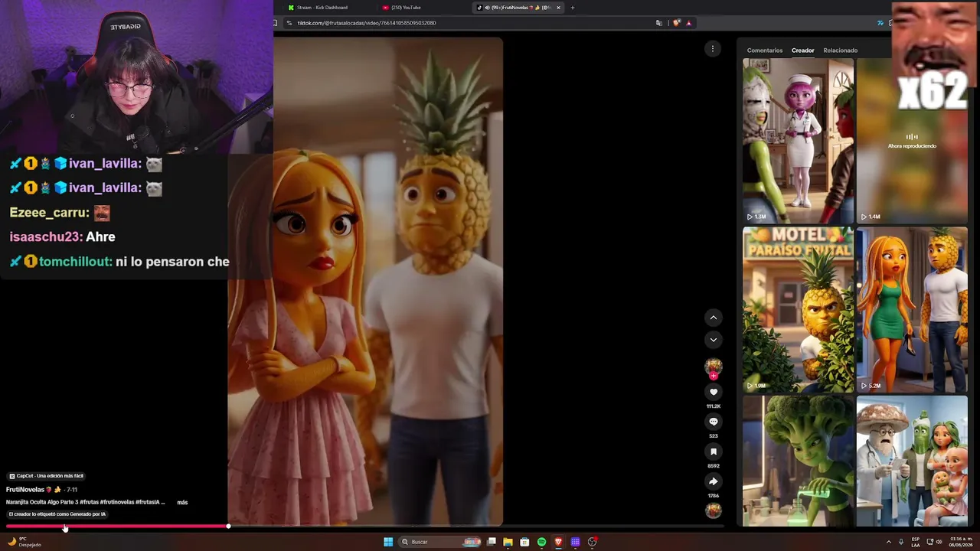The height and width of the screenshot is (551, 980).
Task: Open the Motel Paraíso Frutal video thumbnail
Action: click(x=798, y=309)
